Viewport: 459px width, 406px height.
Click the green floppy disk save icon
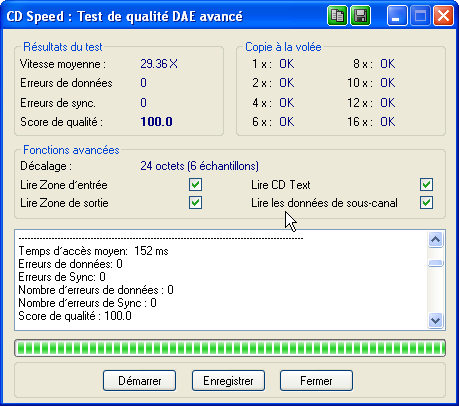[361, 16]
